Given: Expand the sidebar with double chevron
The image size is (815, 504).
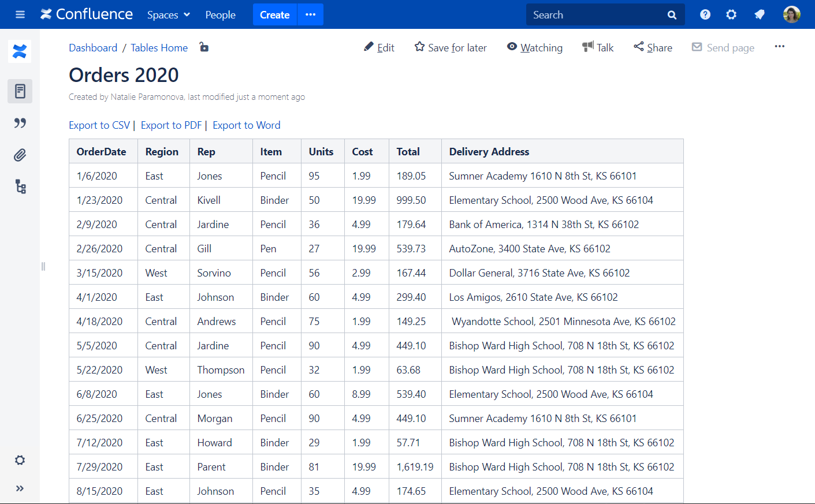Looking at the screenshot, I should (x=20, y=488).
